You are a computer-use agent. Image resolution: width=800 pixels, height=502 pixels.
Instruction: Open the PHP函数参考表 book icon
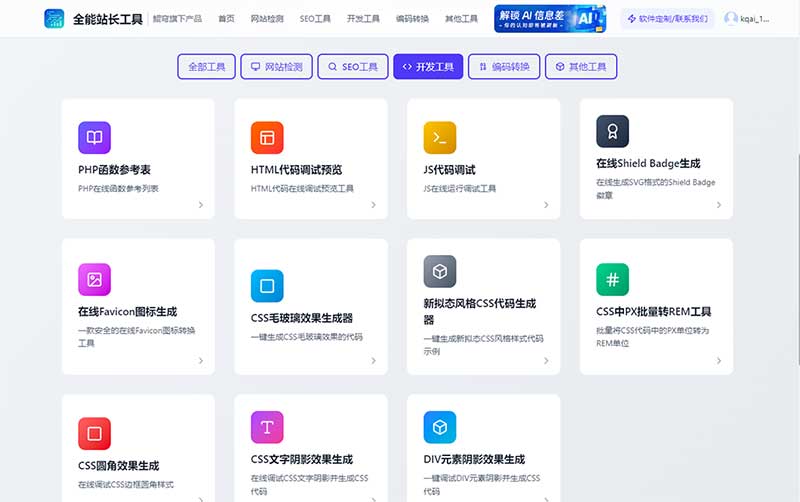tap(94, 137)
